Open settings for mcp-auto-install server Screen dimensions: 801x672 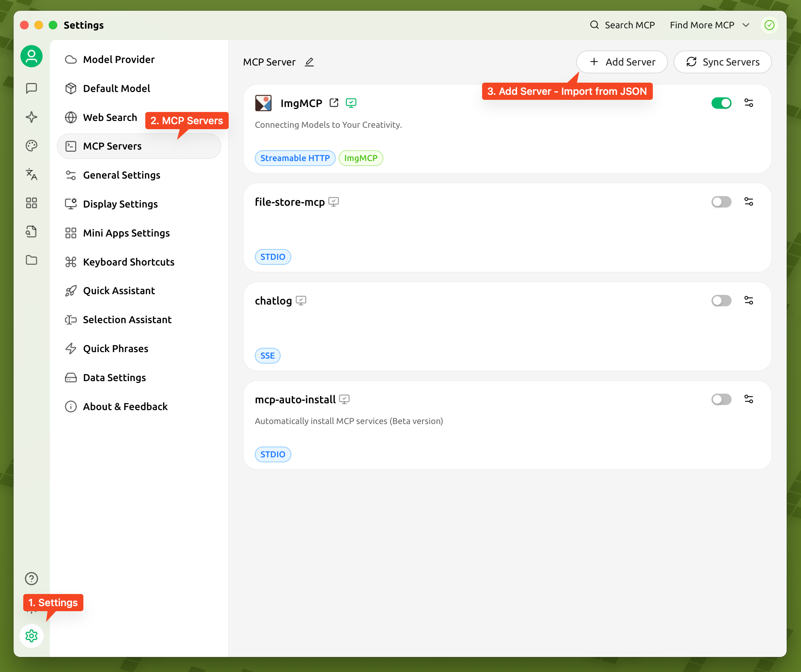(x=748, y=399)
